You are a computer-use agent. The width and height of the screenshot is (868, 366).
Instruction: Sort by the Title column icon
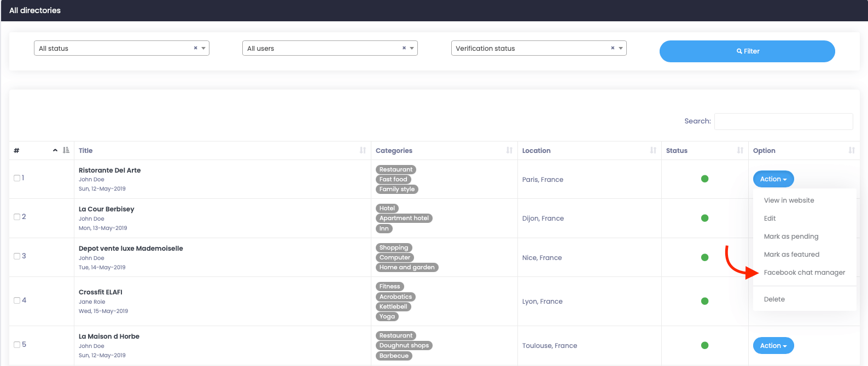point(363,150)
